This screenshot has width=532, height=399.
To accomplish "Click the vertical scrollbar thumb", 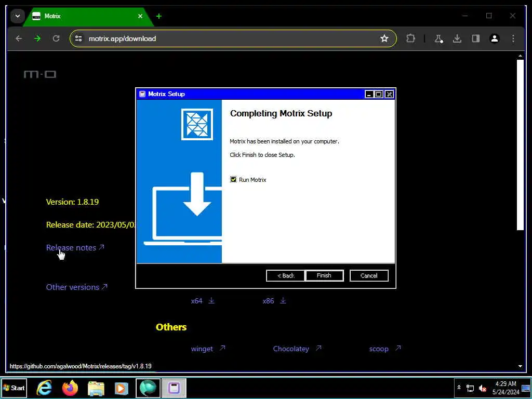I will (x=520, y=145).
